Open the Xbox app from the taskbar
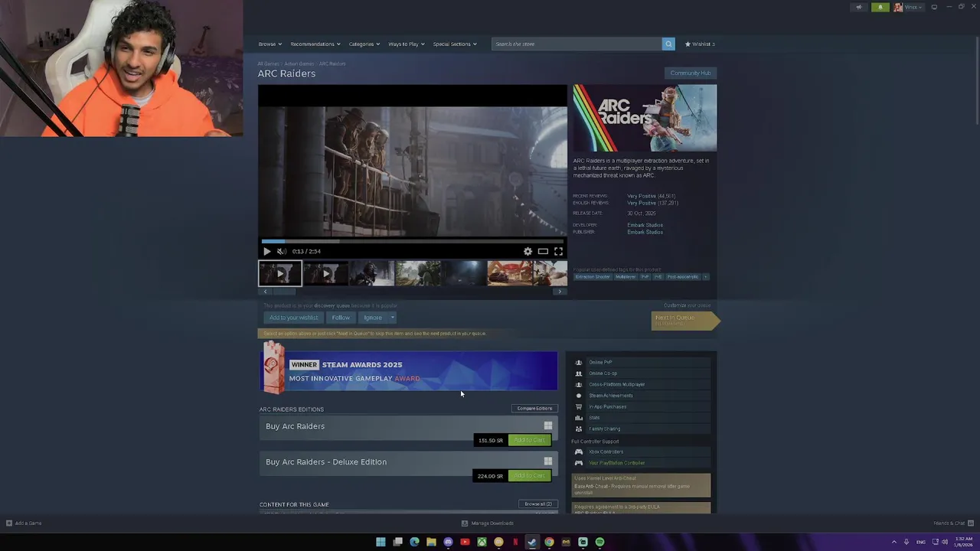The width and height of the screenshot is (980, 551). click(482, 542)
